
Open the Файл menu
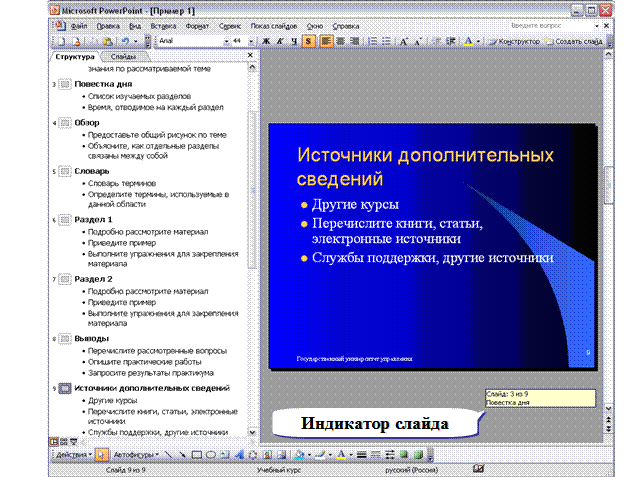79,26
